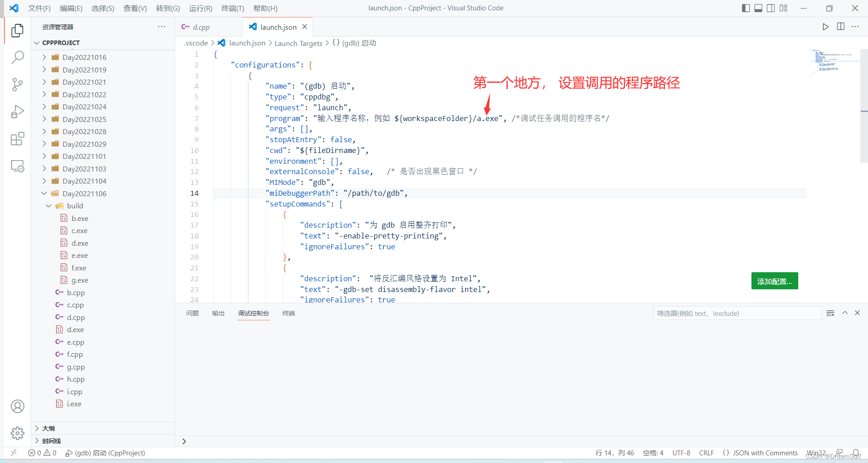Image resolution: width=868 pixels, height=463 pixels.
Task: Expand the Day20221024 folder
Action: click(x=44, y=107)
